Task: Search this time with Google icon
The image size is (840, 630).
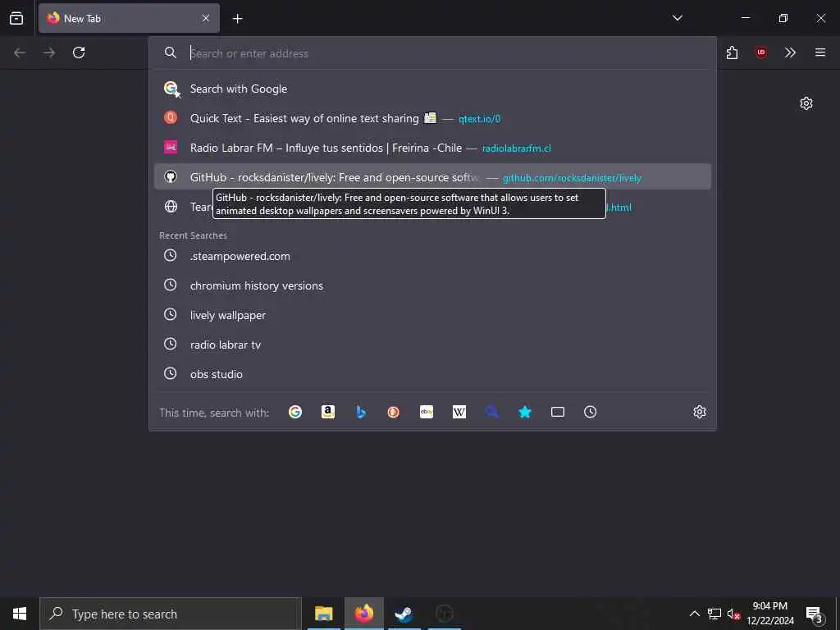Action: [295, 412]
